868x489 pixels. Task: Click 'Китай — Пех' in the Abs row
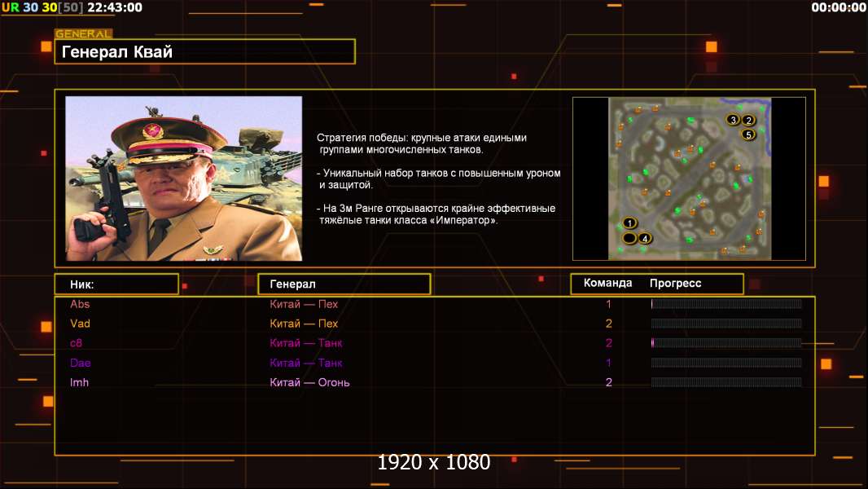coord(304,304)
